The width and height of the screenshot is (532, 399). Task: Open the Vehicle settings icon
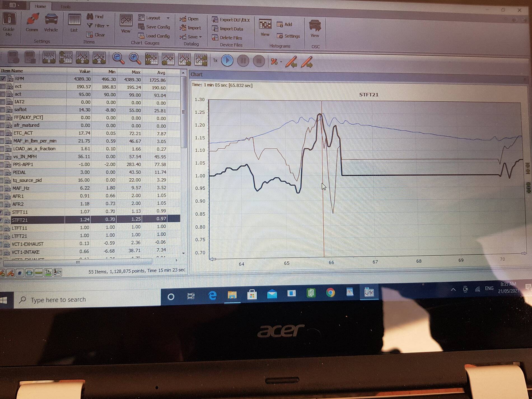pos(51,22)
